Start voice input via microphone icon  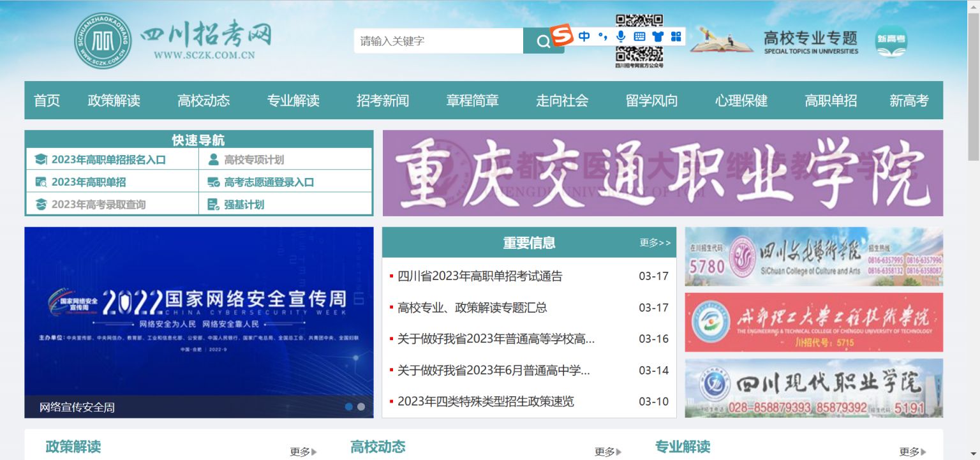tap(621, 36)
